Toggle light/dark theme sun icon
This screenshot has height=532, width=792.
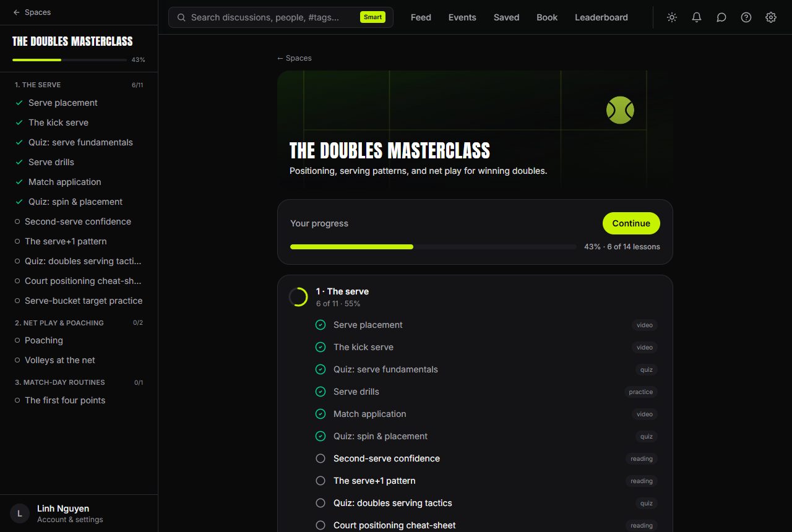click(672, 17)
